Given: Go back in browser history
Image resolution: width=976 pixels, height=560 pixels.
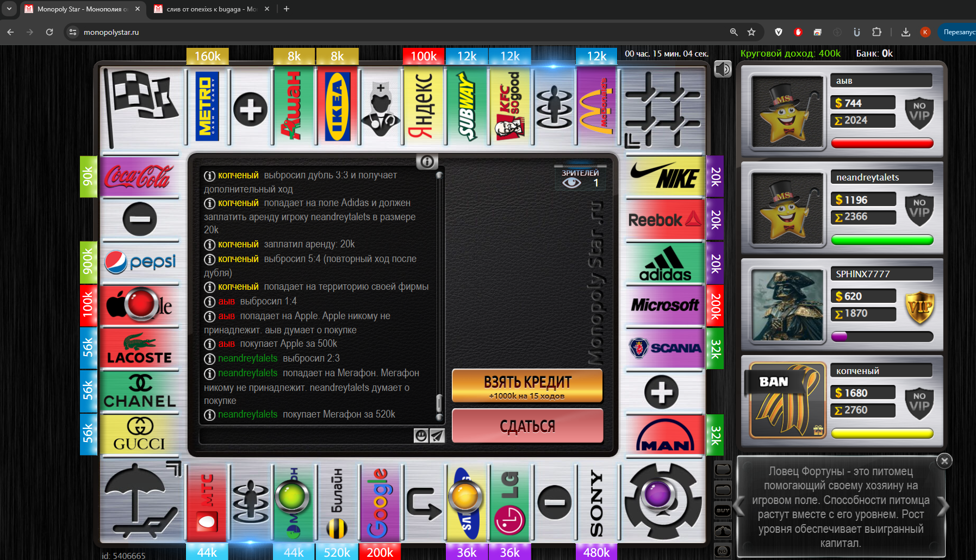Looking at the screenshot, I should (10, 32).
